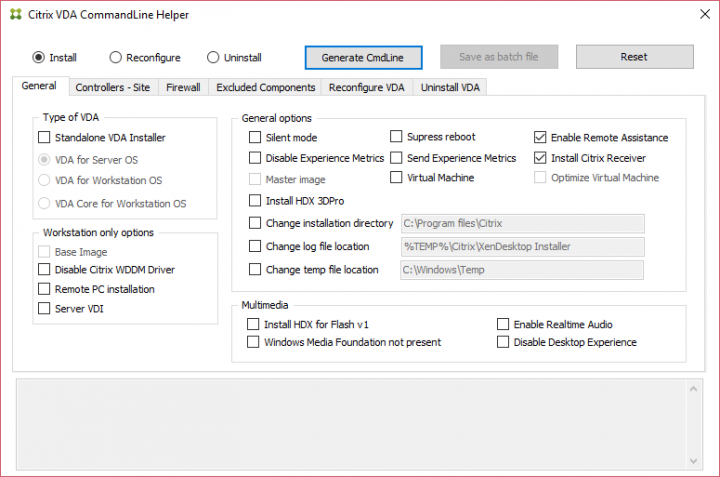
Task: Select the Uninstall radio button
Action: click(213, 57)
